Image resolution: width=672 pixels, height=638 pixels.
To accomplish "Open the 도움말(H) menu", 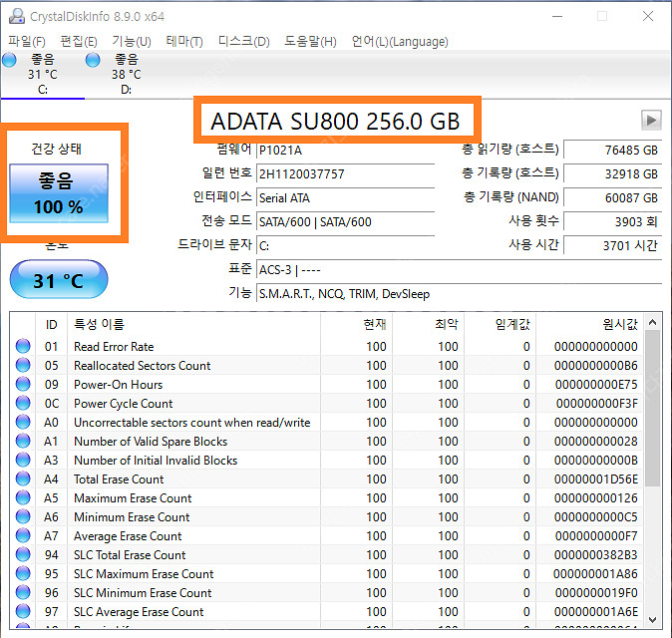I will (310, 42).
